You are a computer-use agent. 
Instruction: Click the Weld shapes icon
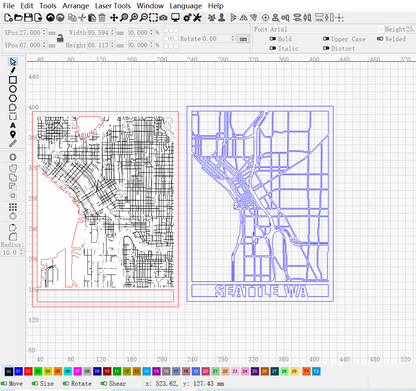(x=13, y=168)
